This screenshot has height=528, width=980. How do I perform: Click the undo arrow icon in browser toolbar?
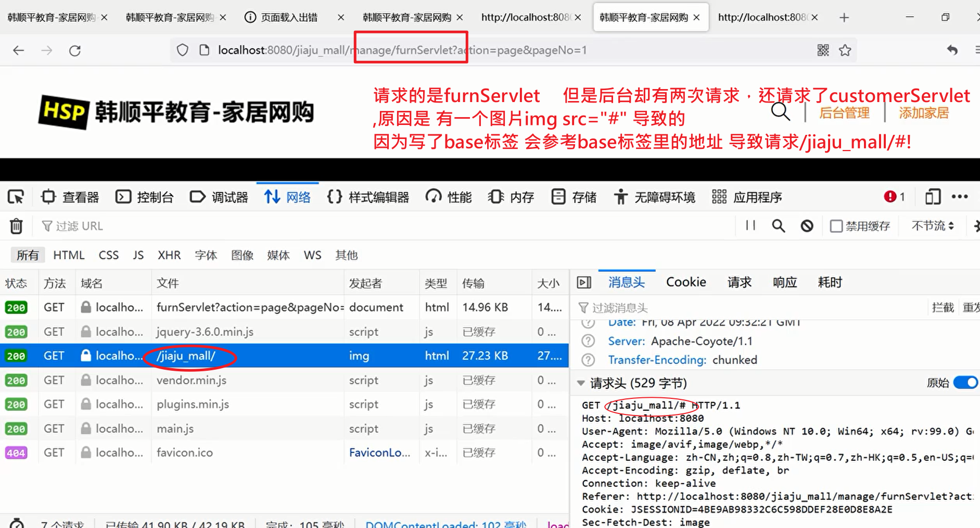click(952, 50)
